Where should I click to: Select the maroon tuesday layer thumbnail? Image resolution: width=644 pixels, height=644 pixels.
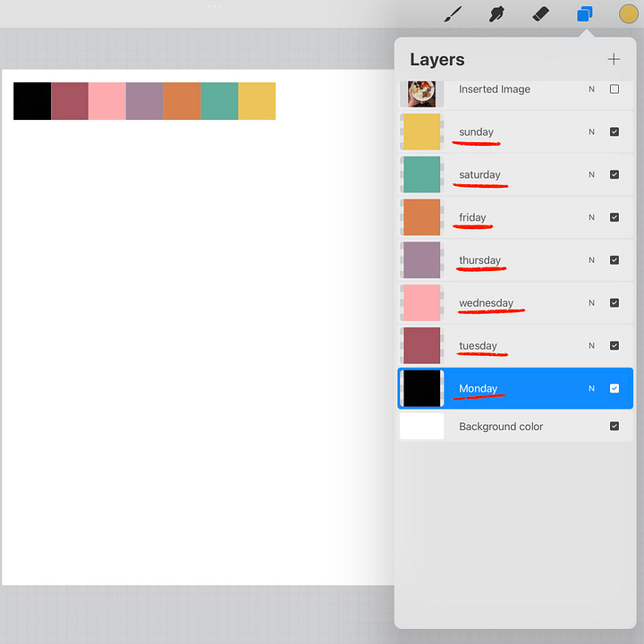[x=422, y=345]
